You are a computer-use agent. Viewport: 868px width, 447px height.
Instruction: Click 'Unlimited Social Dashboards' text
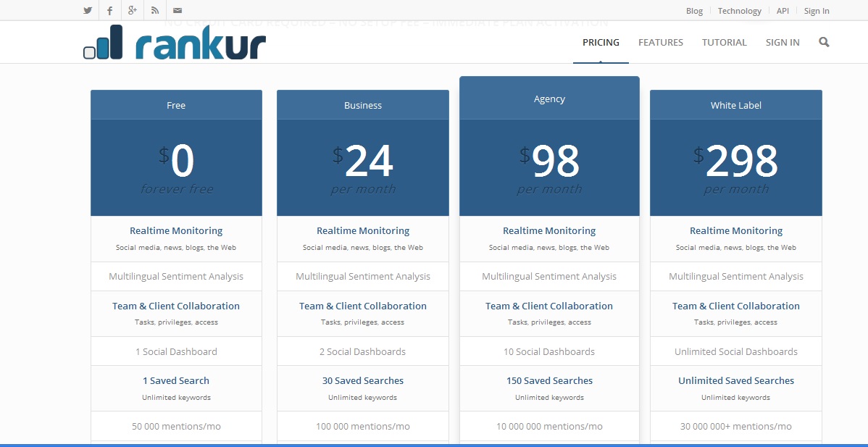[x=736, y=351]
